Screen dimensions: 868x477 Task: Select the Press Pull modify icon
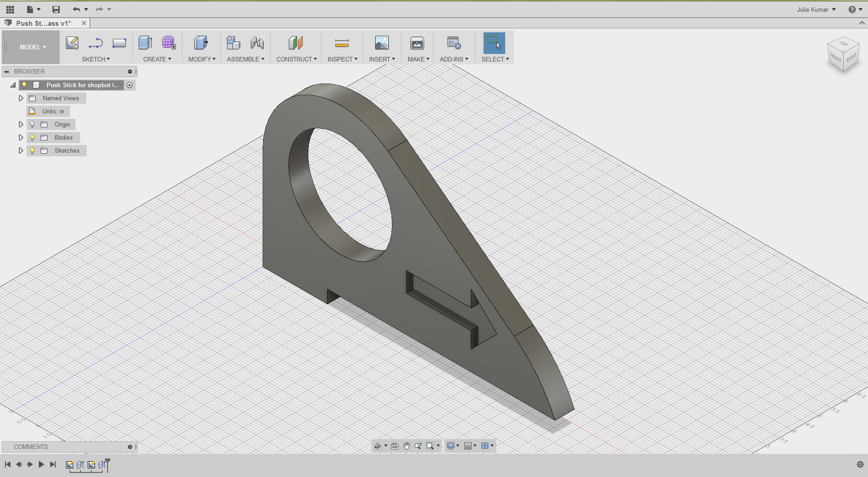click(201, 43)
